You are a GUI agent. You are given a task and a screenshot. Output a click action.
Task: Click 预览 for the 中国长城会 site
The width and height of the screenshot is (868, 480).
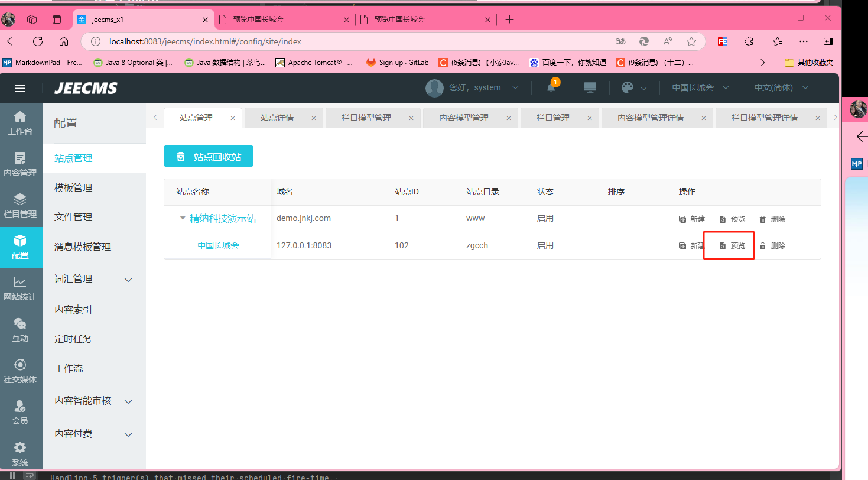pyautogui.click(x=733, y=246)
